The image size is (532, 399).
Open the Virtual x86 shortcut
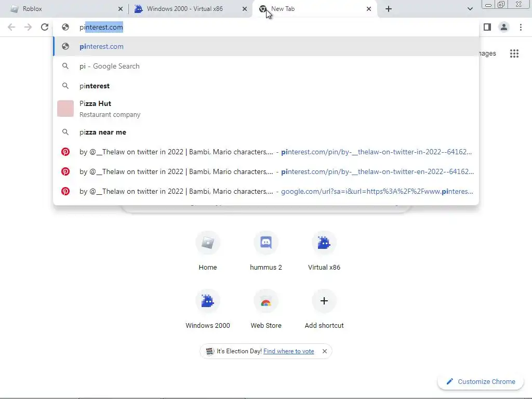tap(324, 251)
